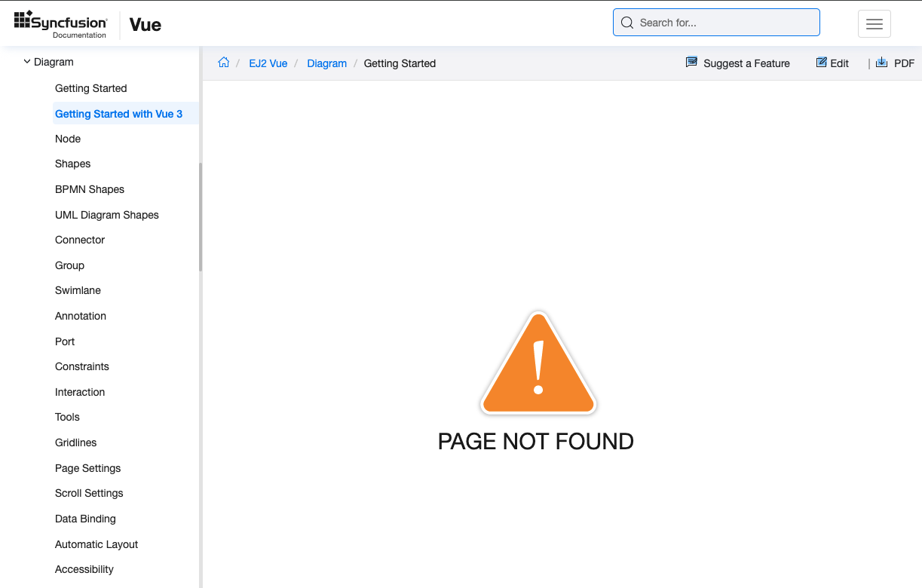The image size is (922, 588).
Task: Navigate to the Connector topic
Action: pos(80,240)
